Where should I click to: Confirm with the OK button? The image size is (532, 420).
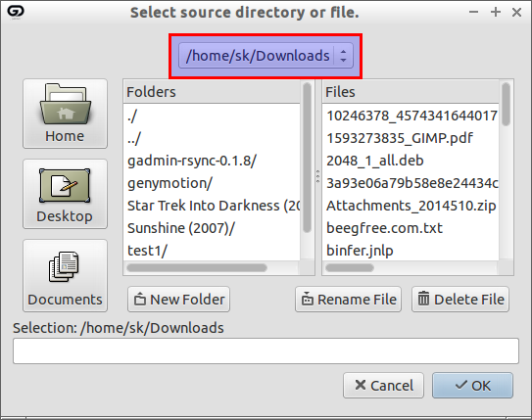point(472,386)
